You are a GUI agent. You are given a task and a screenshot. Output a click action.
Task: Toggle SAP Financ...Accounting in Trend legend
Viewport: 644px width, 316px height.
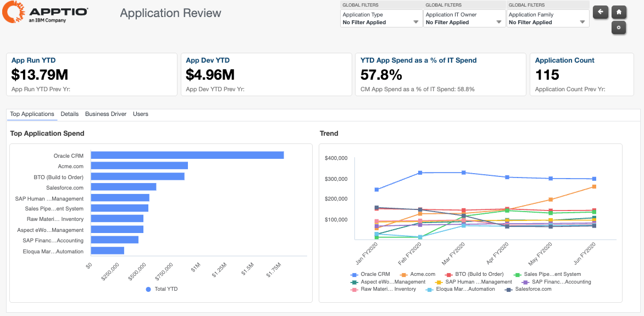(556, 282)
